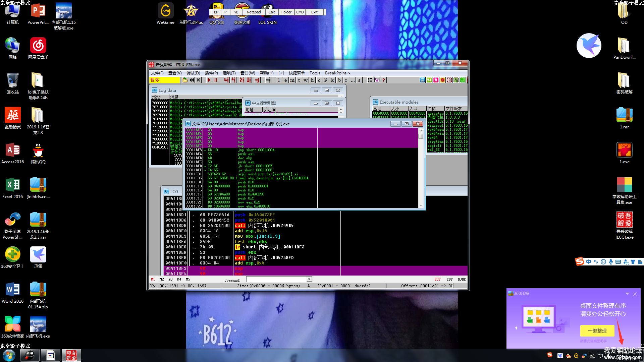The height and width of the screenshot is (362, 644).
Task: Click the 吾爱破解 taskbar button
Action: 71,355
